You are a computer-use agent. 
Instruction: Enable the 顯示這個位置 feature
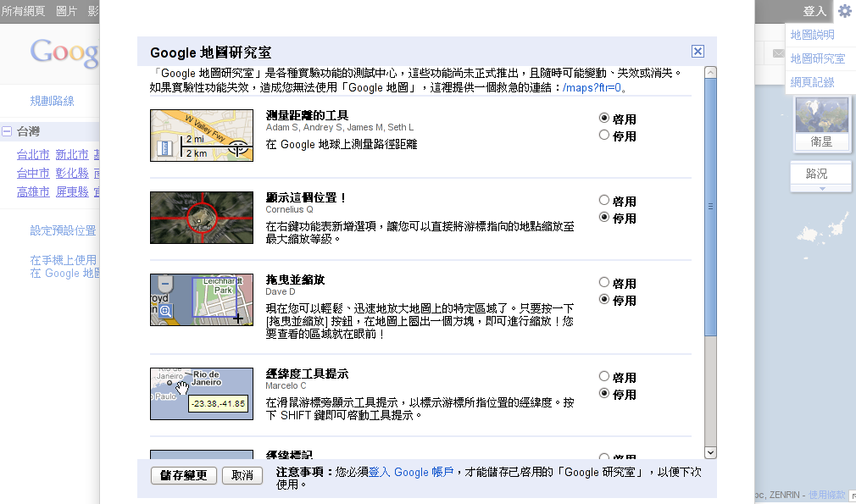point(604,201)
